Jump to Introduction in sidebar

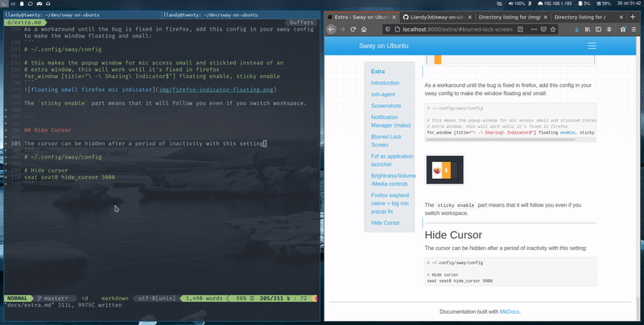385,83
